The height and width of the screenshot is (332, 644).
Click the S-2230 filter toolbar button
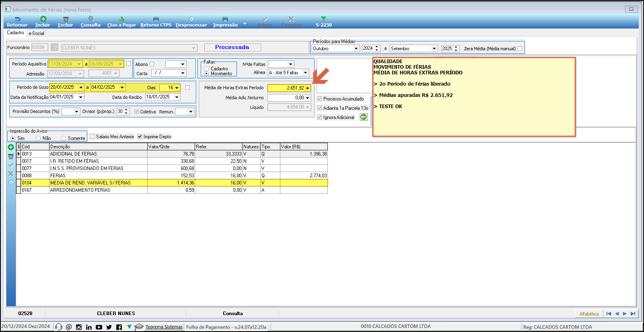click(324, 22)
